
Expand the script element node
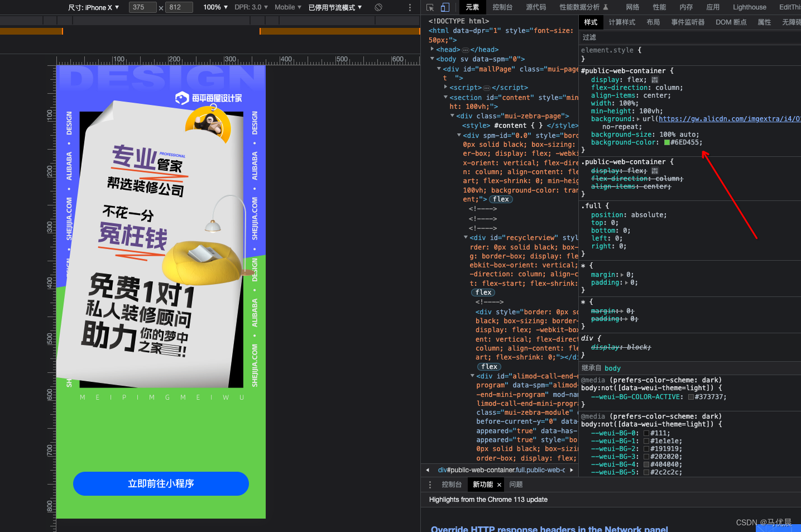[x=445, y=87]
